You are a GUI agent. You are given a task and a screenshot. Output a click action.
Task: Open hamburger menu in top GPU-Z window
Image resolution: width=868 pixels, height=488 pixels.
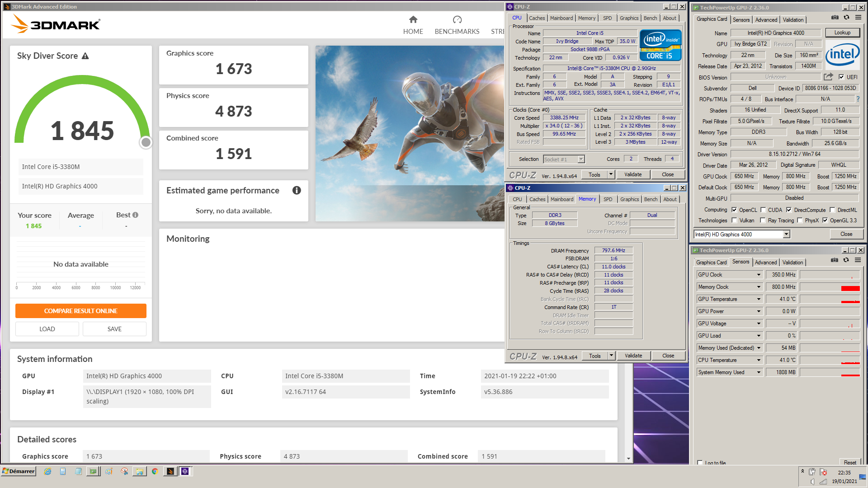(858, 18)
